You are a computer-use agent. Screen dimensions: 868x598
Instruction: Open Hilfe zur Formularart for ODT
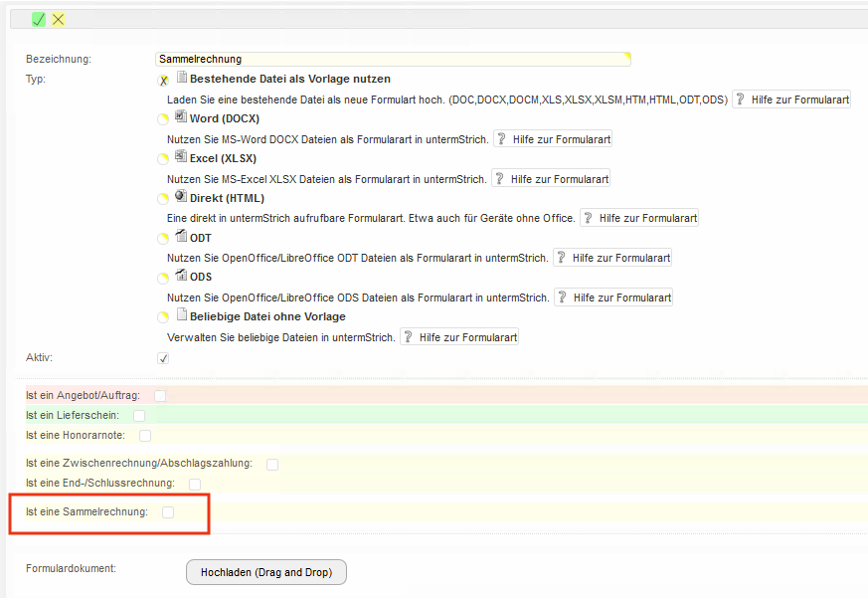point(612,258)
